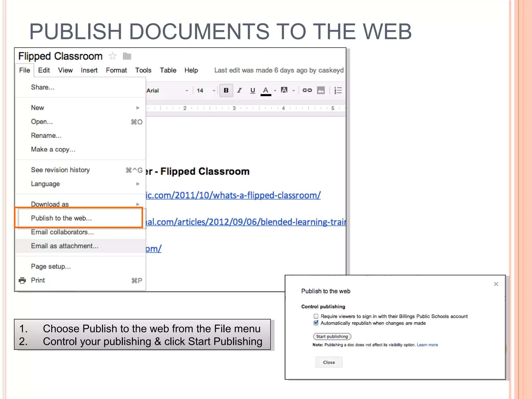Choose Share... from the File menu
Image resolution: width=532 pixels, height=399 pixels.
click(x=81, y=87)
